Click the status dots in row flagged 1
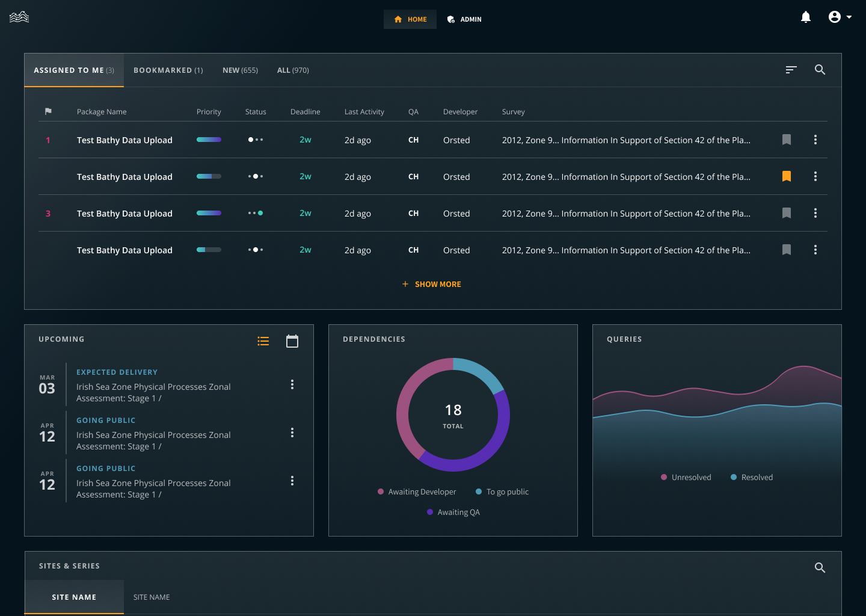This screenshot has width=866, height=616. coord(256,140)
